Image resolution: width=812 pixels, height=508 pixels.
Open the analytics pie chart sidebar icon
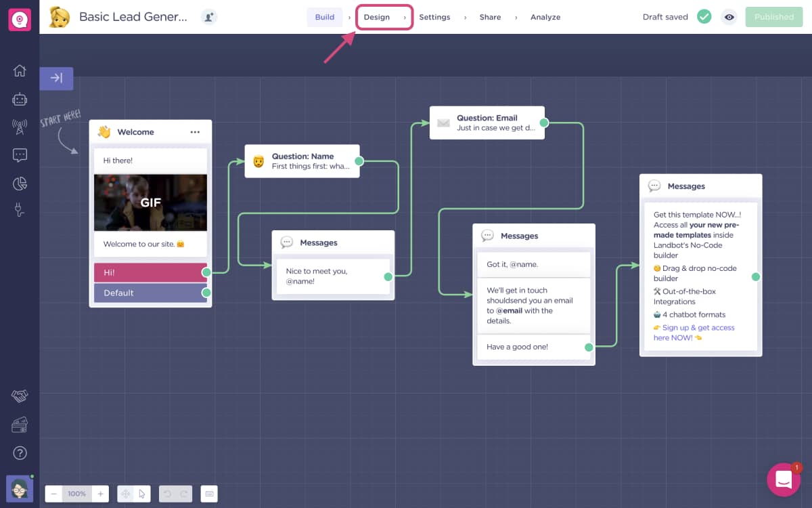point(20,183)
